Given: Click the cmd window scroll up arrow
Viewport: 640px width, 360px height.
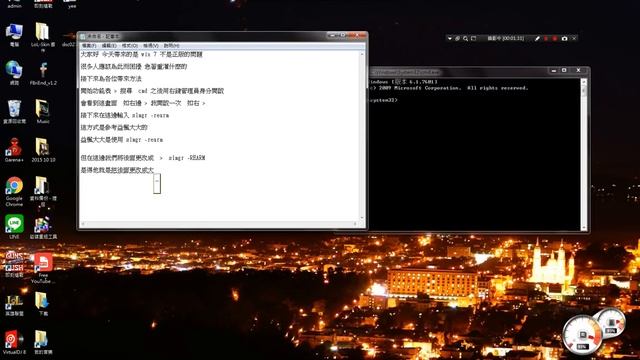Looking at the screenshot, I should pyautogui.click(x=584, y=82).
